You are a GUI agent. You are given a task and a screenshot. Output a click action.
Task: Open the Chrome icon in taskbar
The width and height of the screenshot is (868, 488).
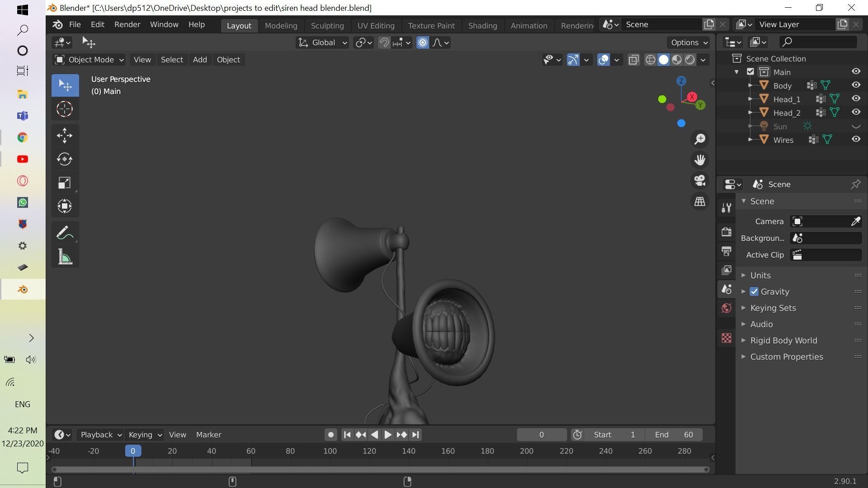tap(22, 137)
